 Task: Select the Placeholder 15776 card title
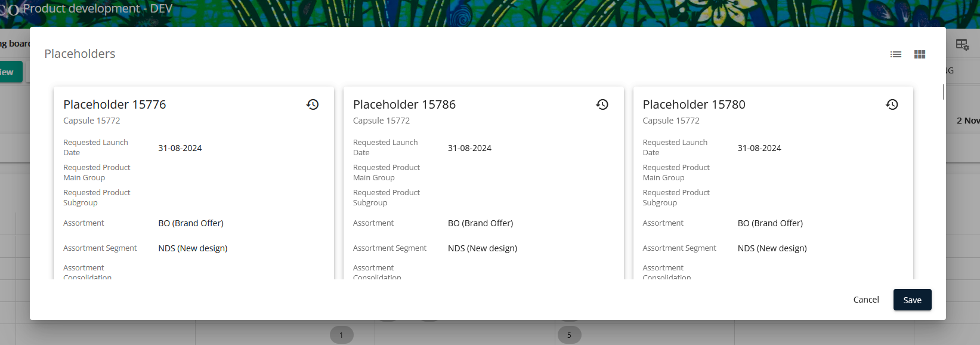click(115, 104)
